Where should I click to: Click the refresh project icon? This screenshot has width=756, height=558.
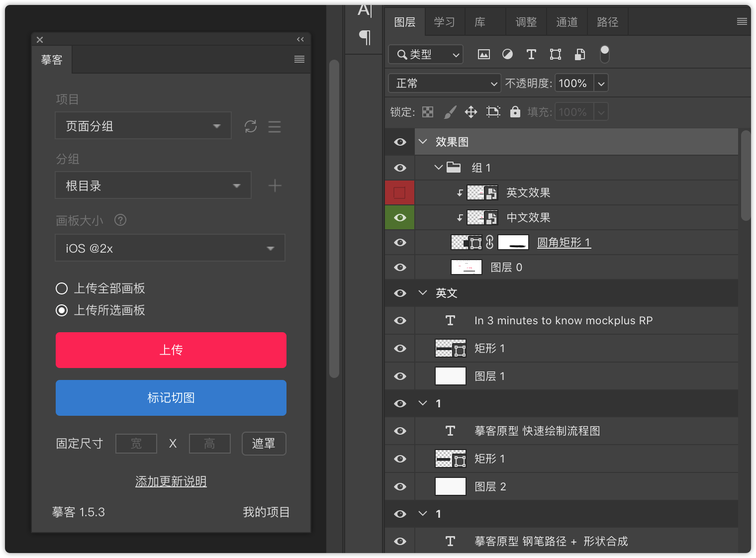(251, 126)
